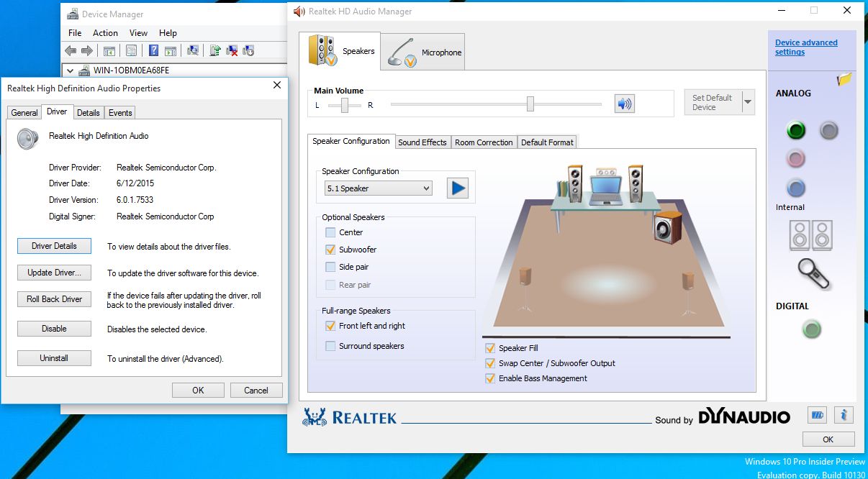Toggle the Speaker Fill checkbox

pyautogui.click(x=490, y=348)
